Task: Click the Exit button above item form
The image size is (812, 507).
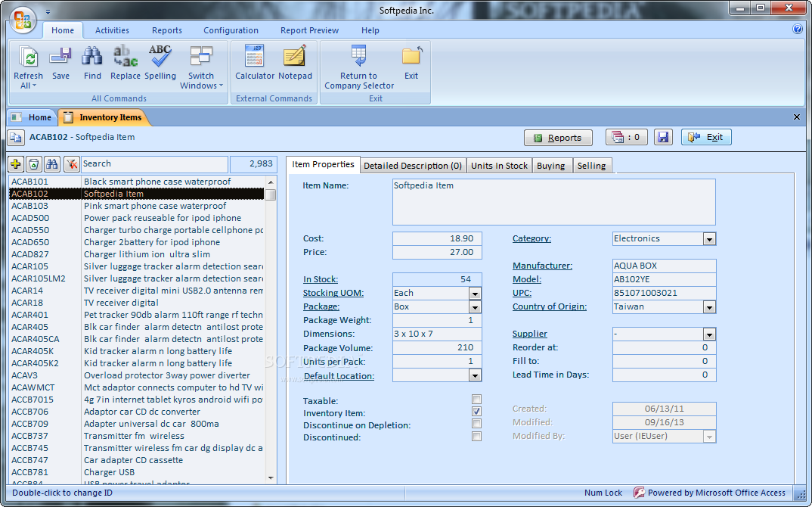Action: coord(706,138)
